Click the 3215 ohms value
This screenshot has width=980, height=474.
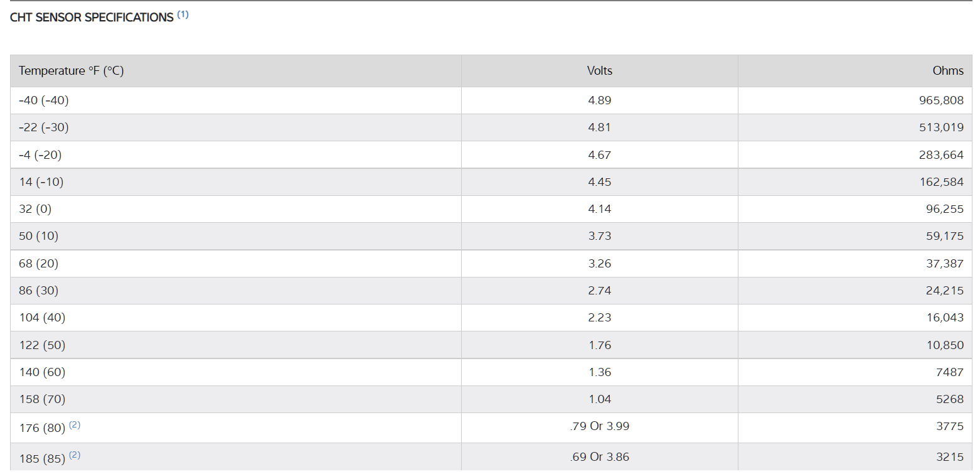[x=949, y=457]
